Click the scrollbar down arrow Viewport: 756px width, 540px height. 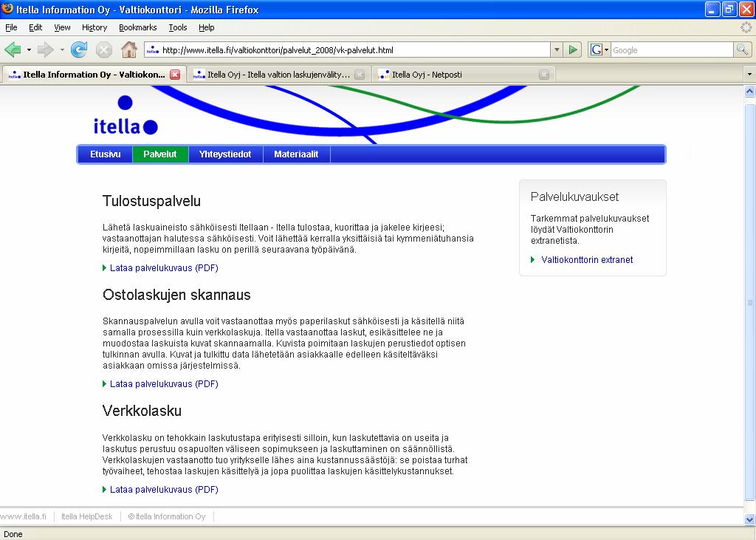pyautogui.click(x=750, y=520)
